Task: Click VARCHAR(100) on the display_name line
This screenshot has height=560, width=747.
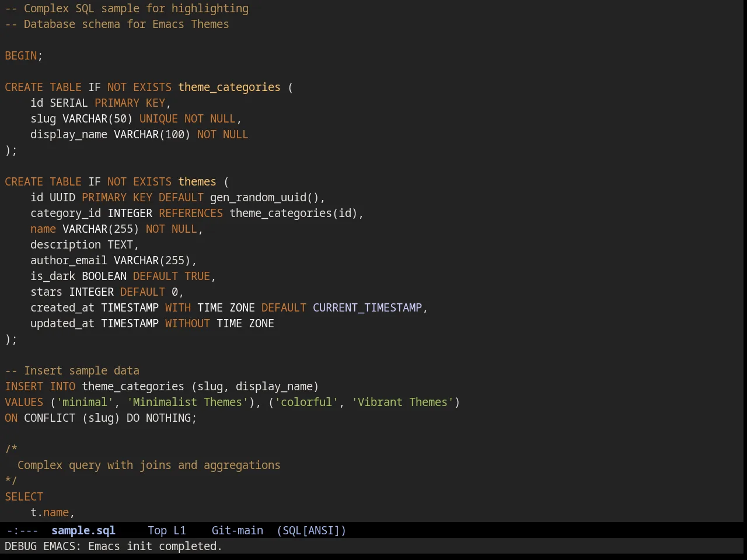Action: pos(152,134)
